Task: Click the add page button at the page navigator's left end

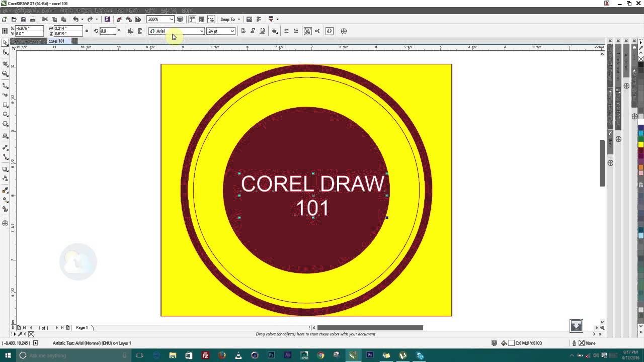Action: pos(19,328)
